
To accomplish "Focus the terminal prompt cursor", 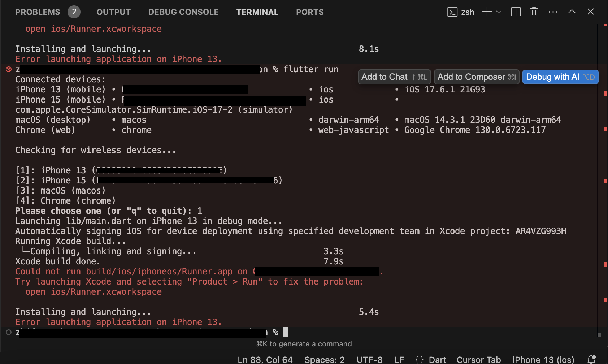I will click(x=286, y=332).
